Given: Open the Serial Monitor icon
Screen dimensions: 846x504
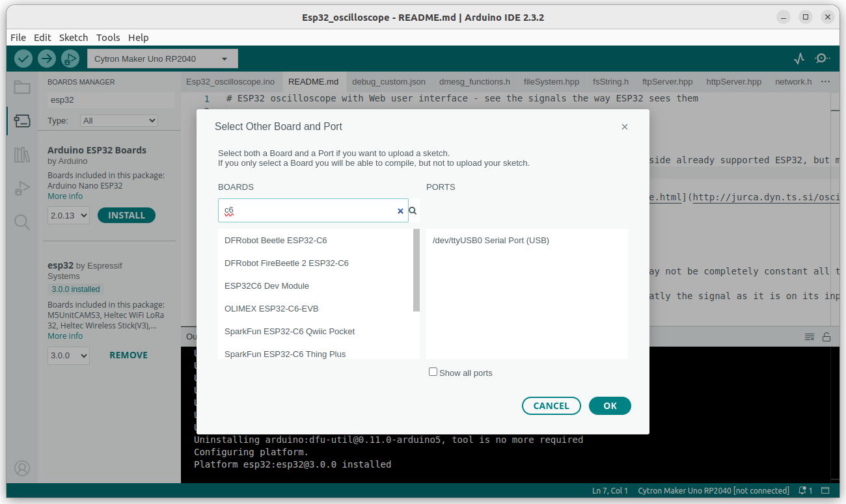Looking at the screenshot, I should 822,59.
